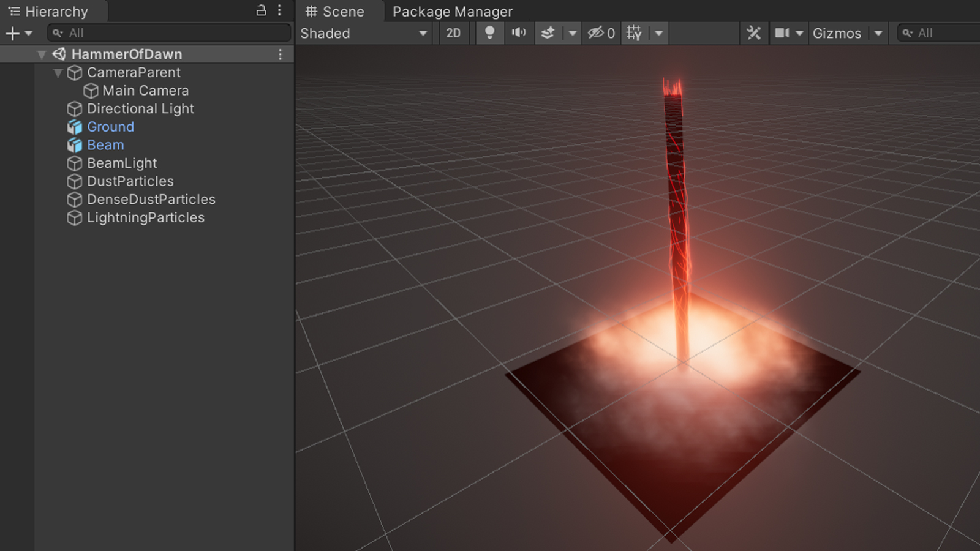Select DenseDustParticles object
Image resolution: width=980 pixels, height=551 pixels.
click(151, 200)
